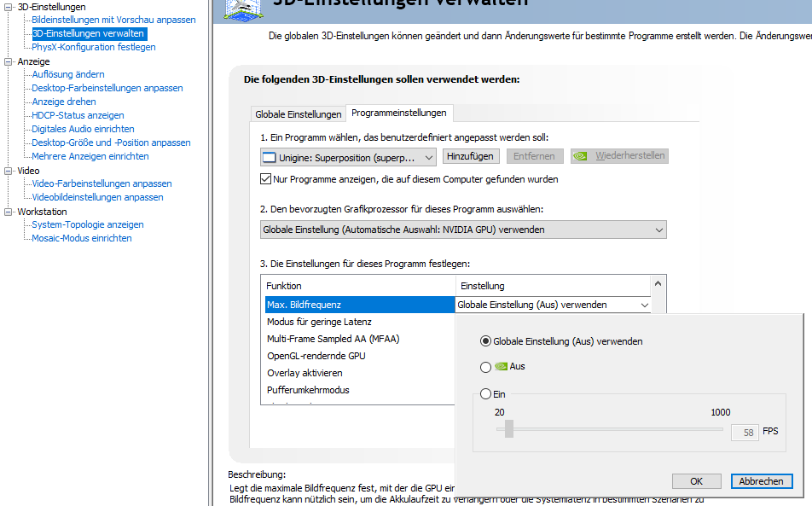Open Videobildeinstellungen anpassen

(x=97, y=197)
